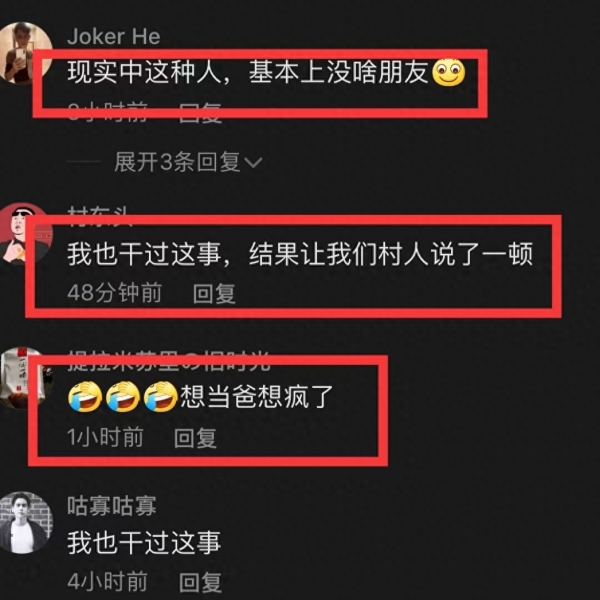
Task: Select the comment 结果让我们村人说了一顿
Action: [x=391, y=254]
